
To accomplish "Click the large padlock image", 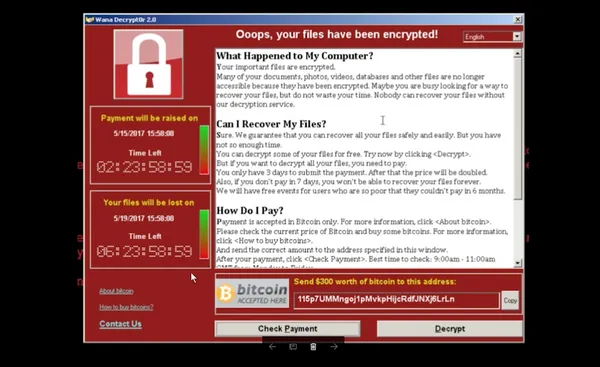I will [148, 64].
